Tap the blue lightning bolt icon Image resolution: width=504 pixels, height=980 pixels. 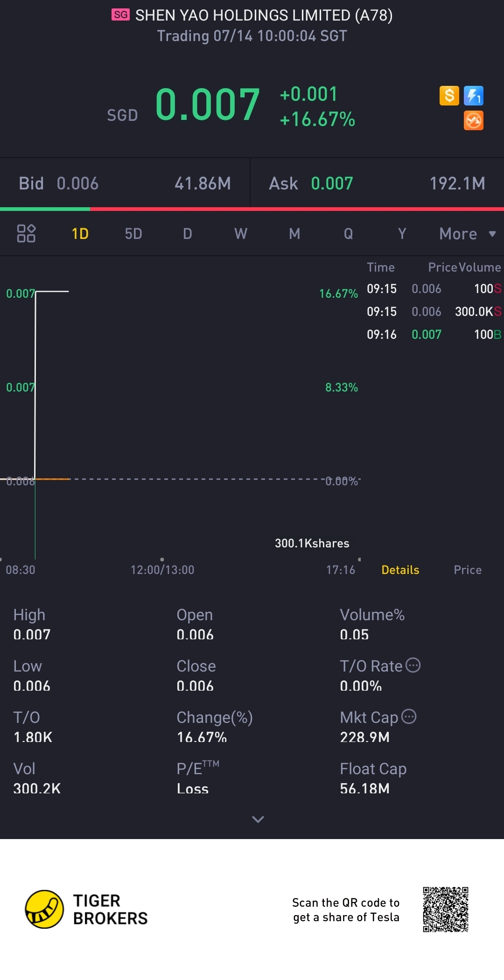(473, 96)
